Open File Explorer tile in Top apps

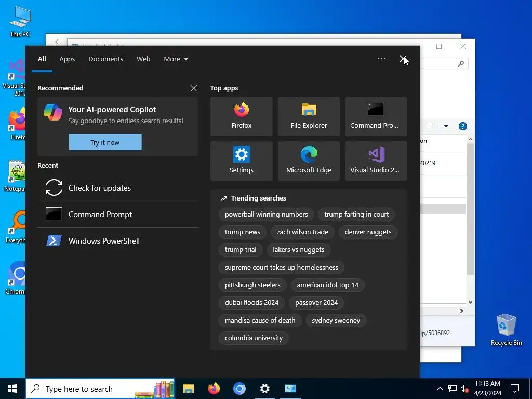(309, 116)
